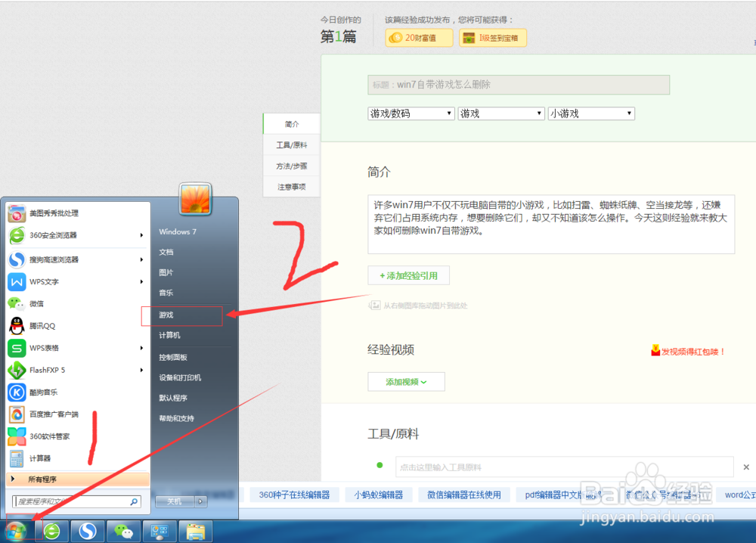Open the Sogou browser from the taskbar

coord(87,531)
